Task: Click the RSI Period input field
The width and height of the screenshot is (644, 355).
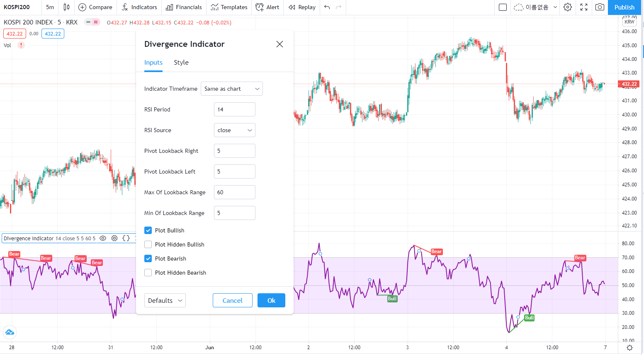Action: click(234, 109)
